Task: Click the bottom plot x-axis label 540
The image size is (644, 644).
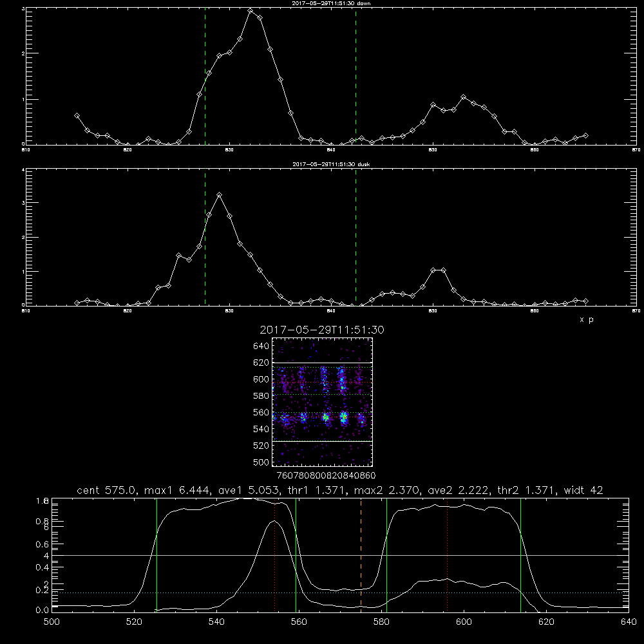Action: (x=216, y=622)
